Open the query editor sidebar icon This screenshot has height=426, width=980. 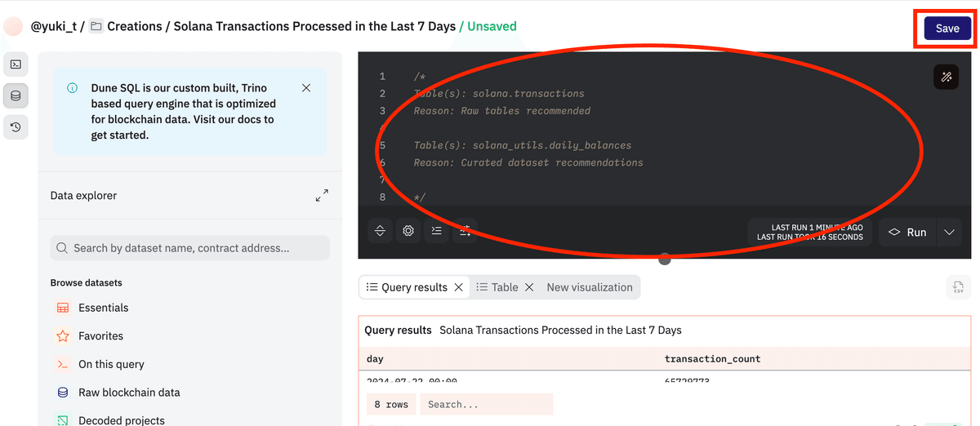16,64
